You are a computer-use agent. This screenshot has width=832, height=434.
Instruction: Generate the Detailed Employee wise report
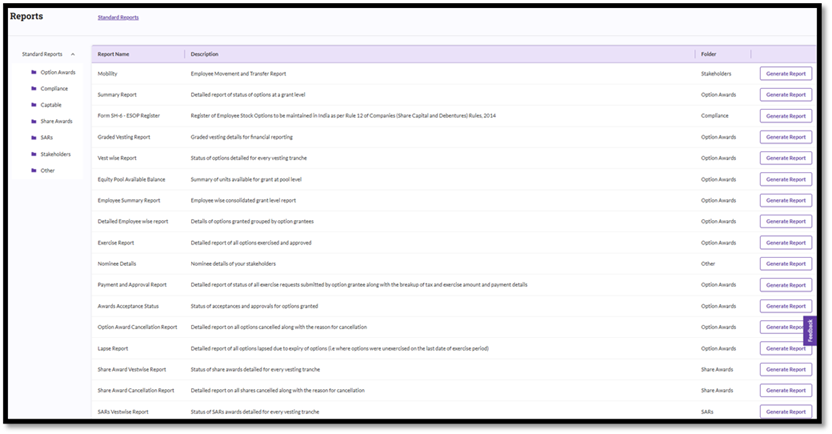click(x=786, y=221)
